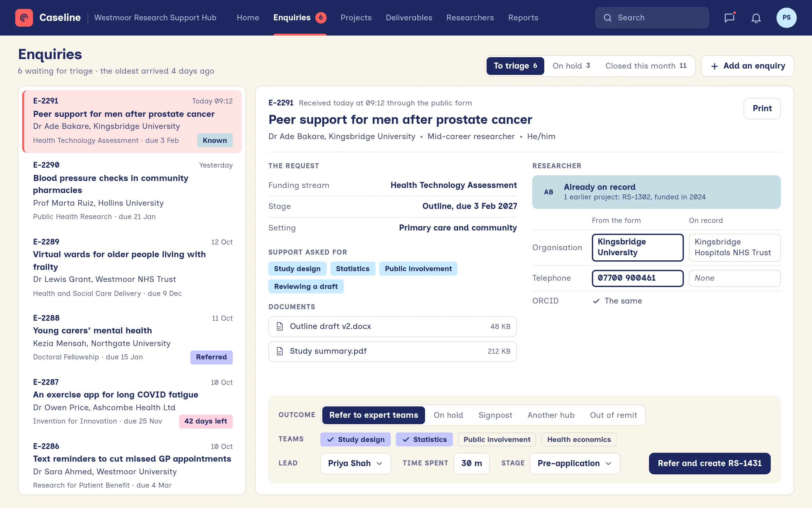Select the To triage tab
812x508 pixels.
pos(515,66)
